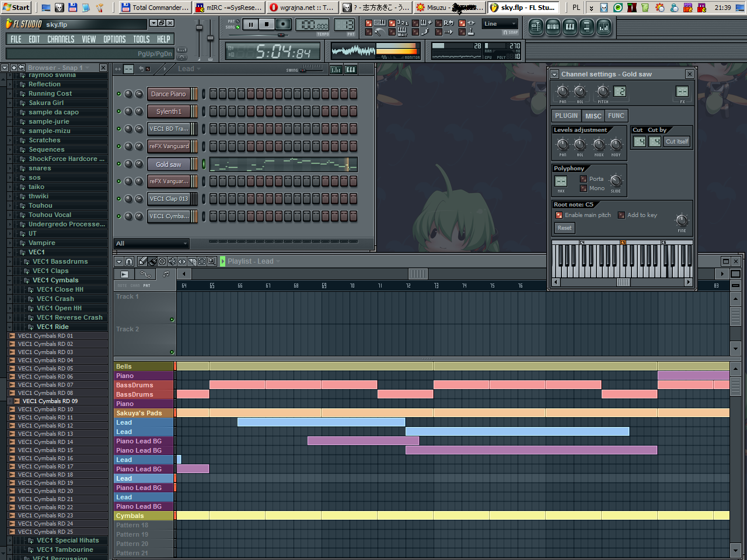Click the pause button in transport panel
The width and height of the screenshot is (747, 560).
pyautogui.click(x=251, y=24)
